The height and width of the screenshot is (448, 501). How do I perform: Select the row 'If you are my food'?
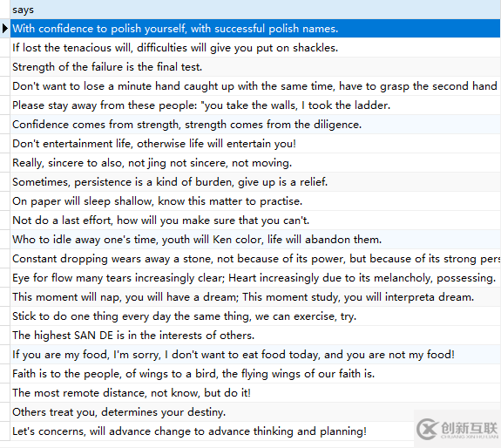click(255, 355)
